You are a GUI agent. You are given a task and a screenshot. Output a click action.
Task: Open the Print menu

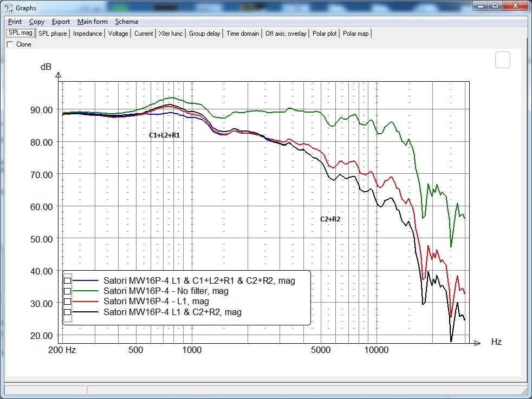tap(15, 22)
